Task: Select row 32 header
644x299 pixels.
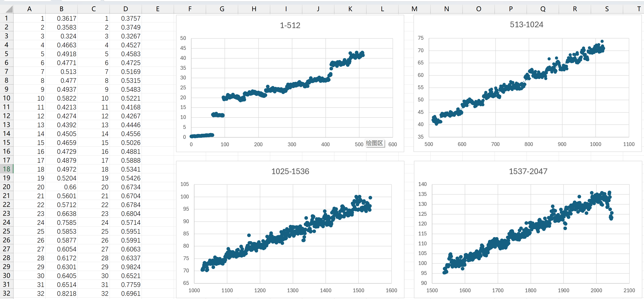Action: (7, 293)
